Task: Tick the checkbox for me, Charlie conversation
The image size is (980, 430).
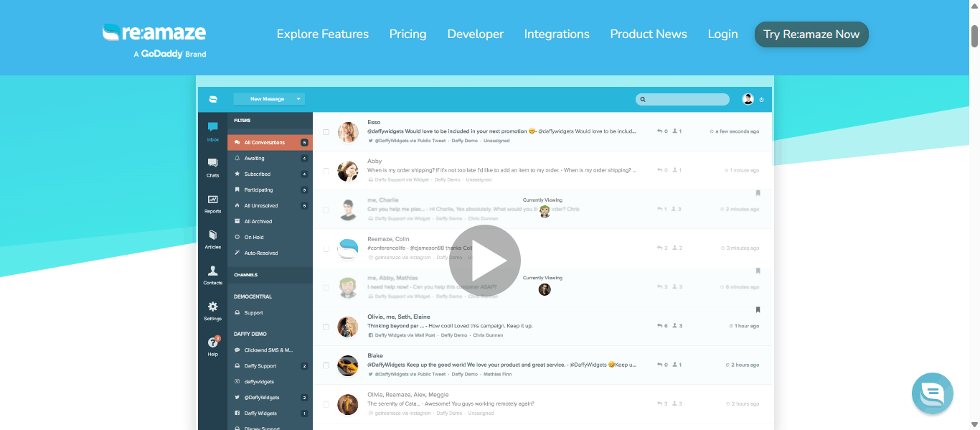Action: [x=326, y=210]
